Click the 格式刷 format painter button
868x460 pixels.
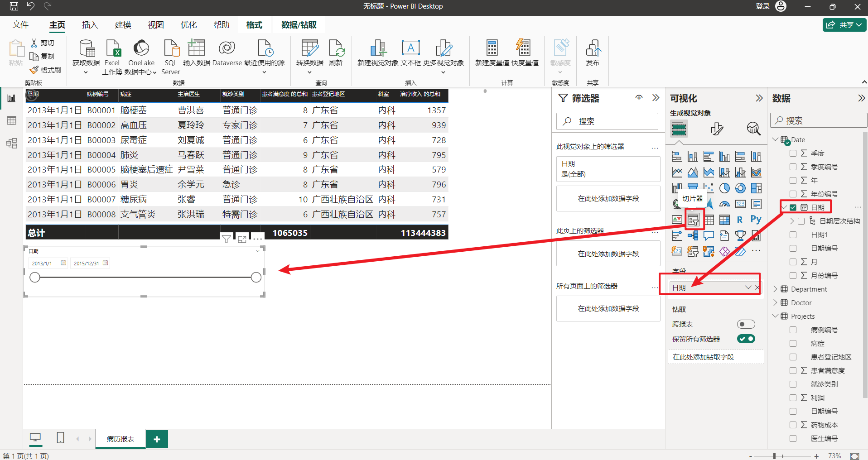pyautogui.click(x=45, y=70)
